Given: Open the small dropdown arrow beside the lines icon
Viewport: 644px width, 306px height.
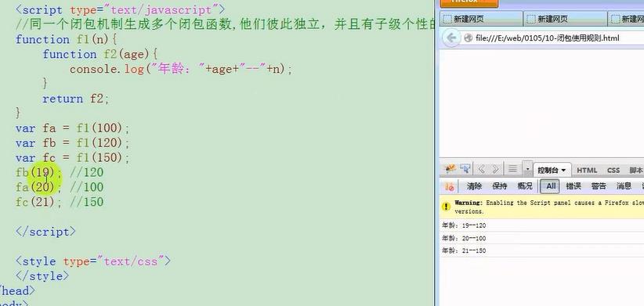Looking at the screenshot, I should (527, 169).
